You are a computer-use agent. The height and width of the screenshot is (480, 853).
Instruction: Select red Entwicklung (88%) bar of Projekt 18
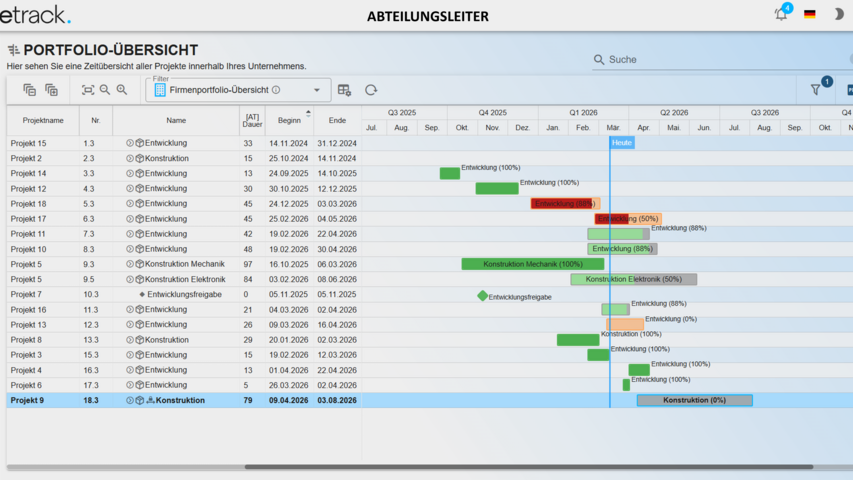(x=565, y=204)
